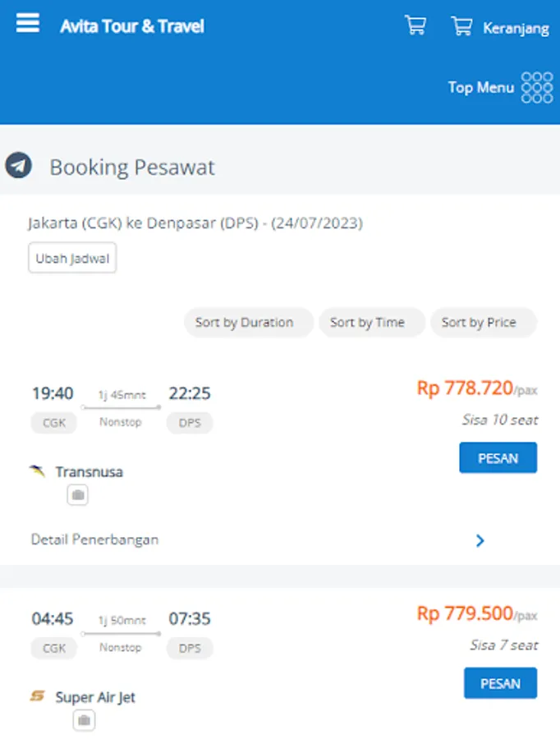Click the Transnusa airline logo

click(37, 471)
